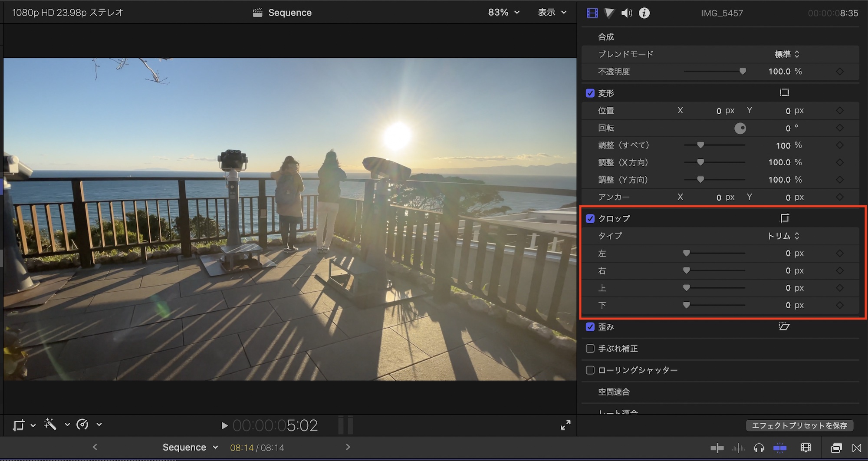Click the IMG_5457 clip name

pos(722,13)
